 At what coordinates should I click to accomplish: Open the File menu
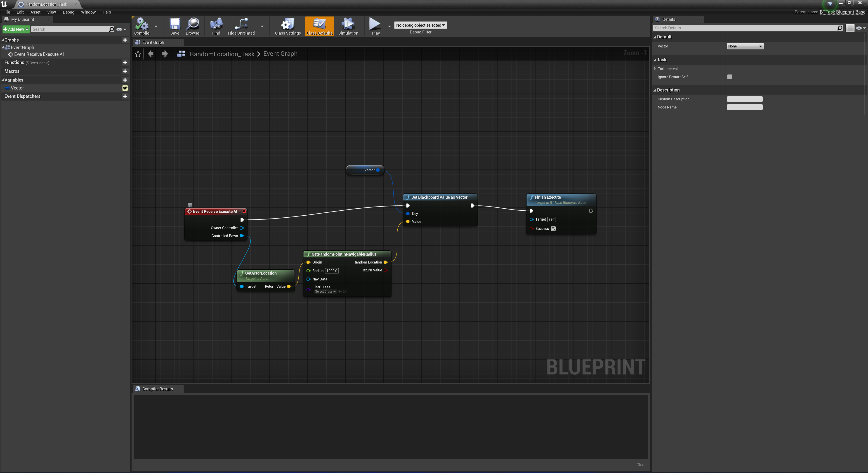7,12
